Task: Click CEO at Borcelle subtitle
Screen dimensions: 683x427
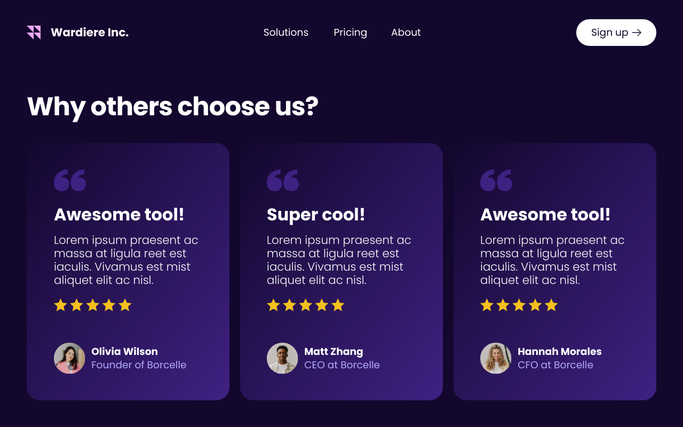Action: tap(342, 365)
